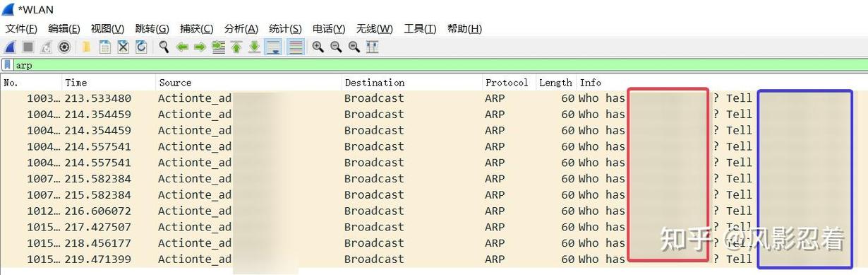Sort by the No. column header
The image size is (868, 275).
(31, 83)
